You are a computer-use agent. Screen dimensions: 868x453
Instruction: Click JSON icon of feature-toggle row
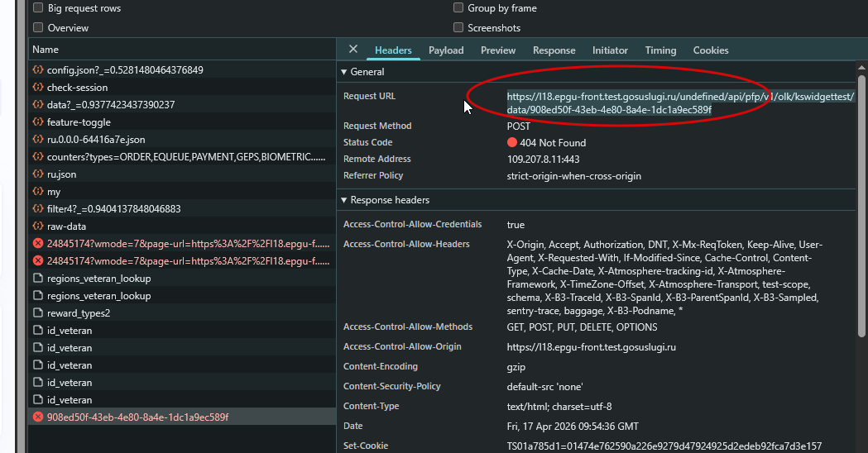[37, 122]
